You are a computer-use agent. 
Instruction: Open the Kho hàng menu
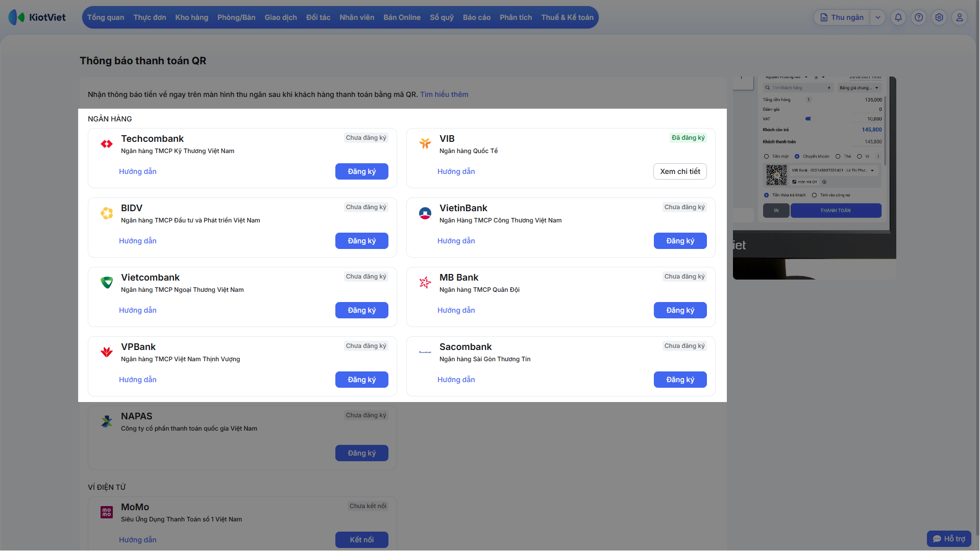191,17
